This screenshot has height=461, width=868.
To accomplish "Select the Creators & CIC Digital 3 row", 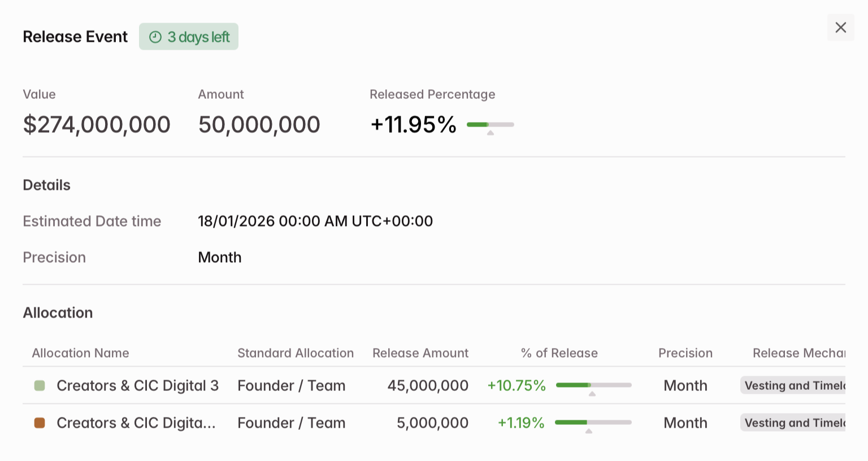I will pyautogui.click(x=137, y=386).
